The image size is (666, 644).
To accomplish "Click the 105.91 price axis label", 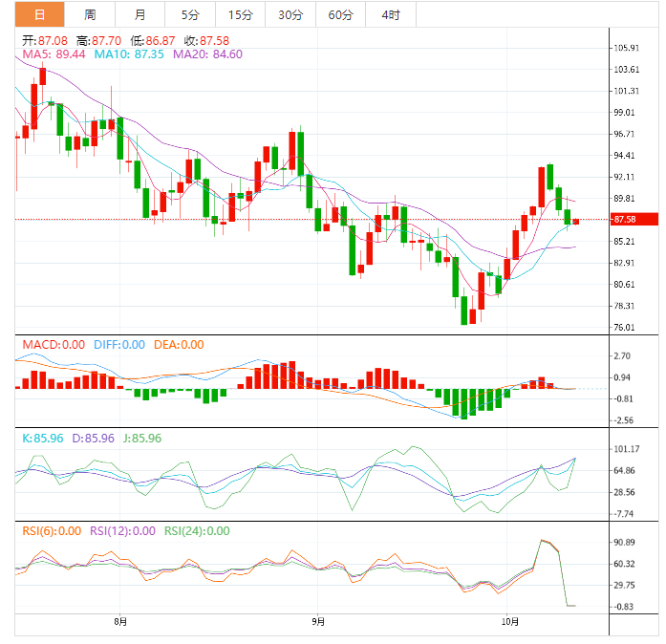I will coord(627,48).
